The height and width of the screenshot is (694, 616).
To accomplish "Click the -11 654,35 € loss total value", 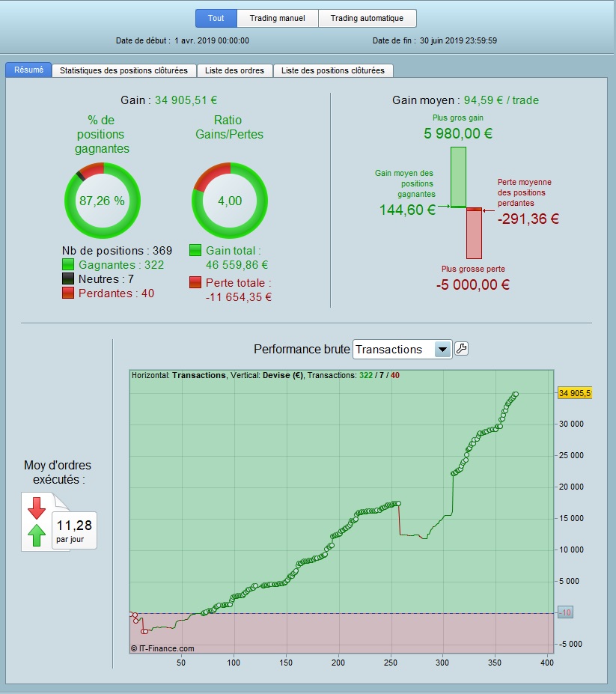I will coord(238,297).
